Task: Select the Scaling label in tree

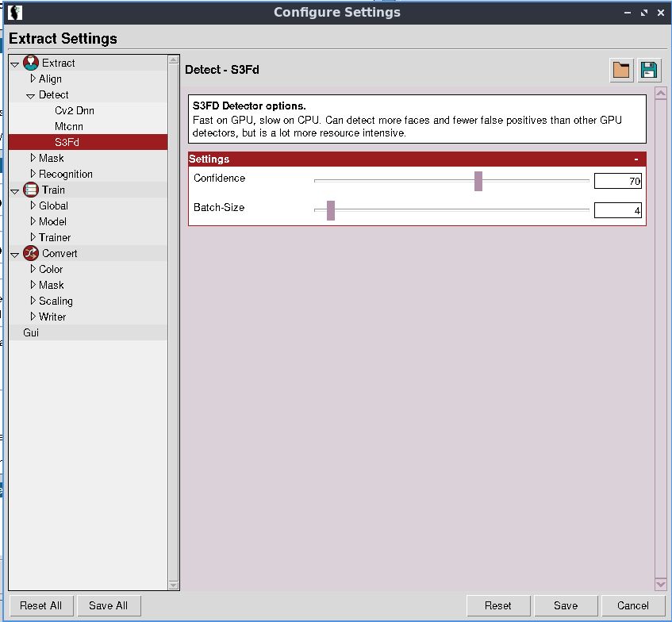Action: (x=56, y=301)
